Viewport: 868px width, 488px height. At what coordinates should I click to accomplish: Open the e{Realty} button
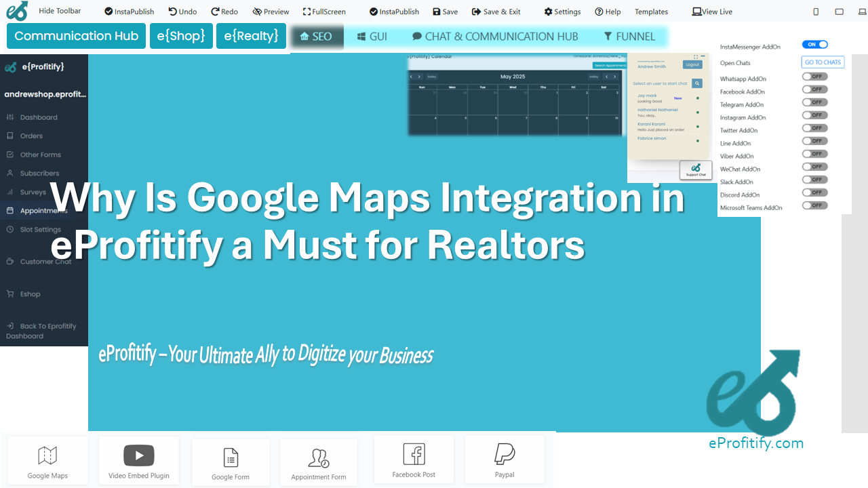[251, 36]
